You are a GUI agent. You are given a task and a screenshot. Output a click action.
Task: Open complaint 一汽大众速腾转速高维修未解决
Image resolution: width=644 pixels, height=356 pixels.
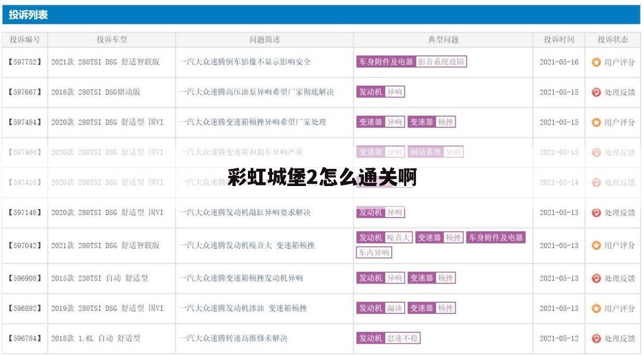pyautogui.click(x=233, y=338)
